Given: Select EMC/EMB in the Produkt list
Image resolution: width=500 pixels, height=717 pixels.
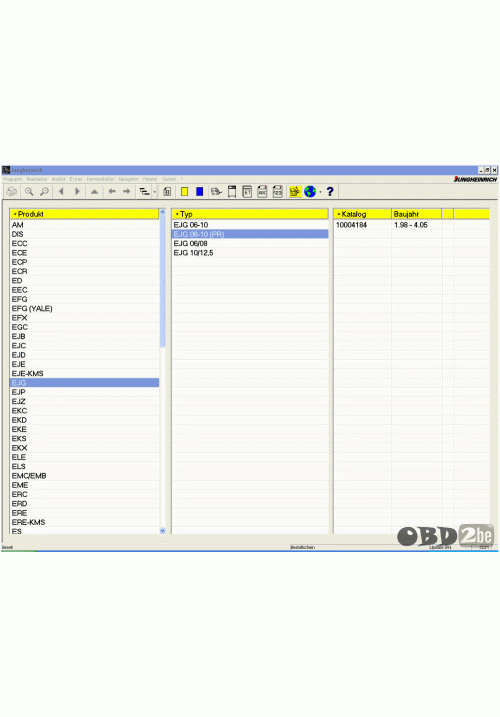Looking at the screenshot, I should (x=84, y=476).
